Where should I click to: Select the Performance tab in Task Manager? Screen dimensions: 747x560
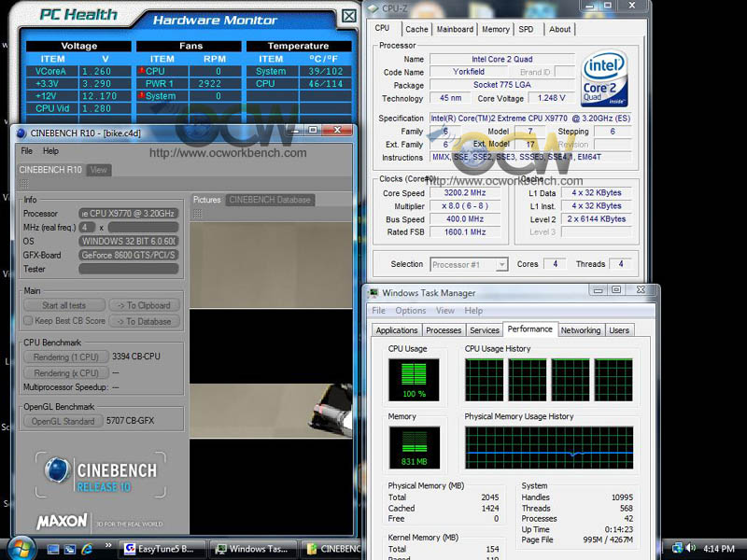click(529, 329)
